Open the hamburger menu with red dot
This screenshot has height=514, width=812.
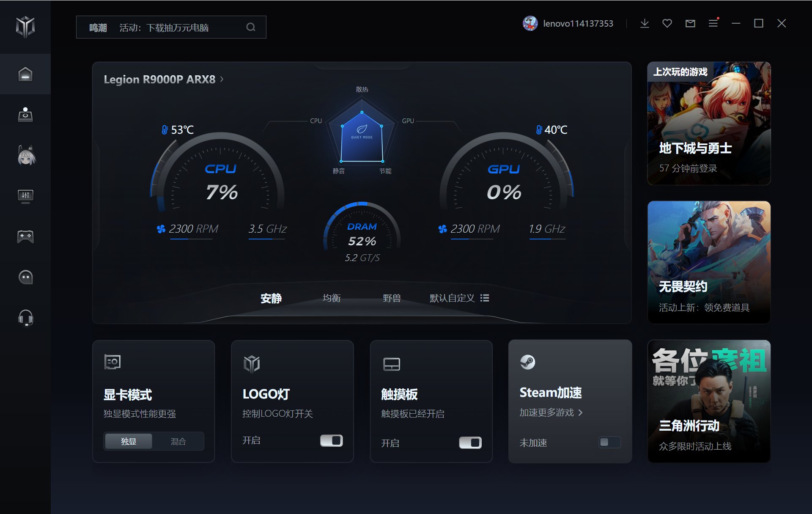pyautogui.click(x=713, y=22)
